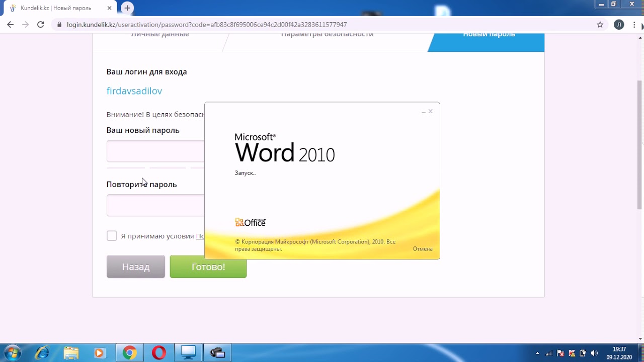Accept terms checkbox Я принимаю условия
The width and height of the screenshot is (644, 362).
point(112,236)
